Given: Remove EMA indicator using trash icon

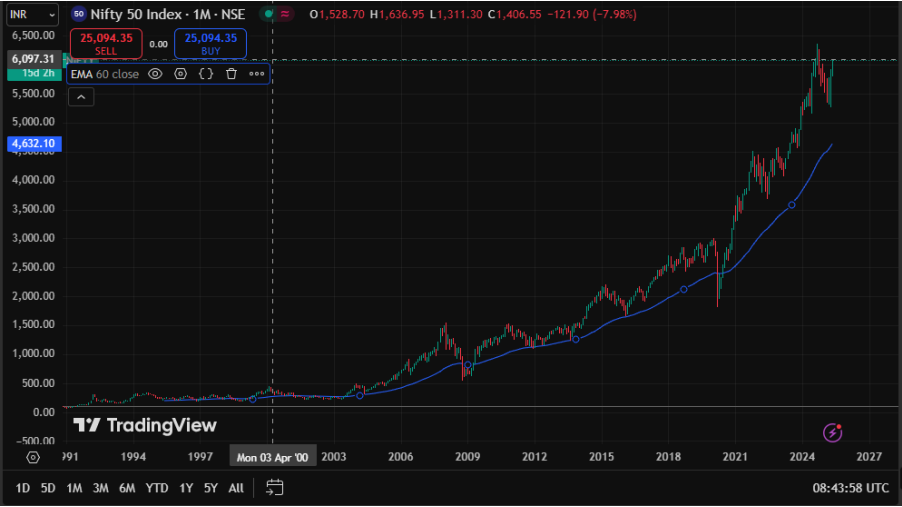Looking at the screenshot, I should click(x=231, y=73).
